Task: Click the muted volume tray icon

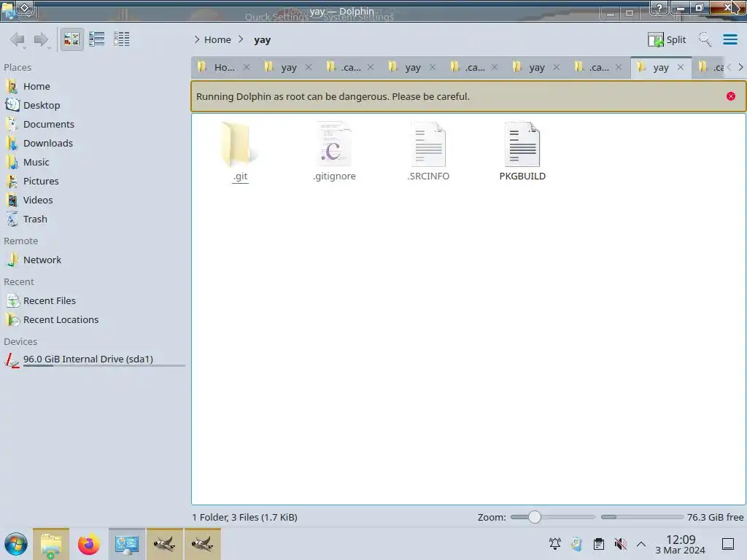Action: pyautogui.click(x=620, y=544)
